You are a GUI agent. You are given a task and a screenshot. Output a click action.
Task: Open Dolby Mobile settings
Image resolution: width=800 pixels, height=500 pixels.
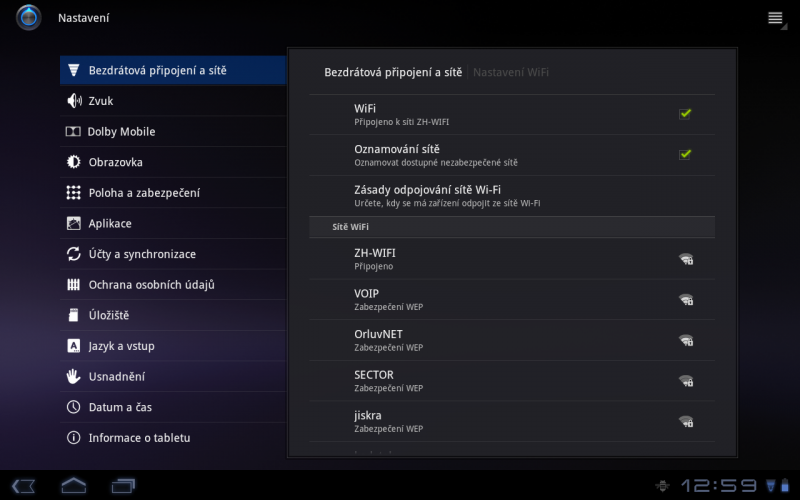122,132
